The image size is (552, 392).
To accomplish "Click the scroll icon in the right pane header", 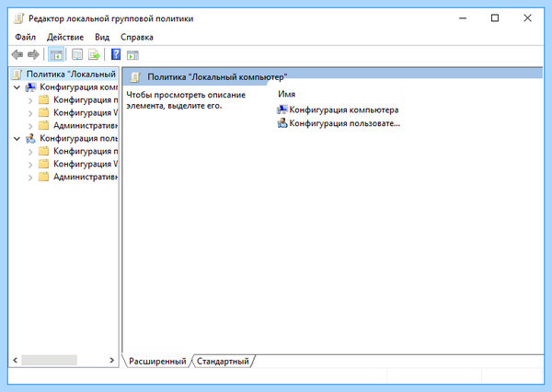I will point(135,77).
